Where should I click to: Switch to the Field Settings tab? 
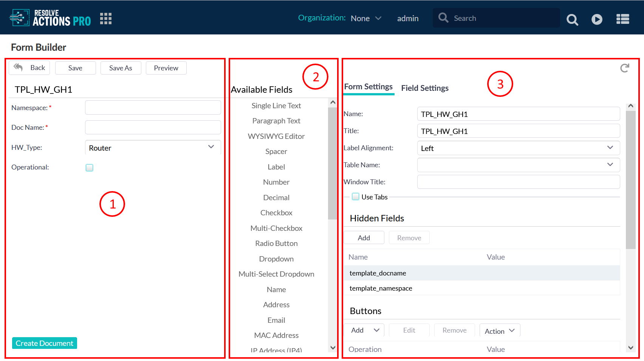(x=425, y=88)
